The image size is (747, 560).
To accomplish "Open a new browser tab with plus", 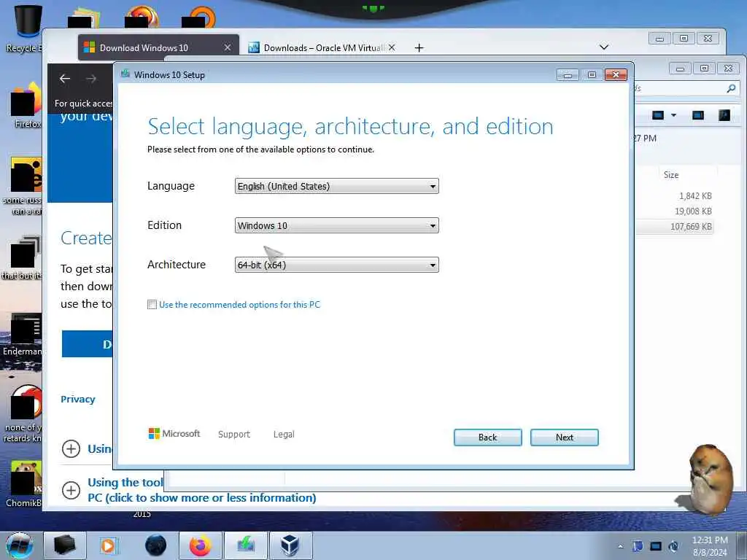I will (419, 47).
